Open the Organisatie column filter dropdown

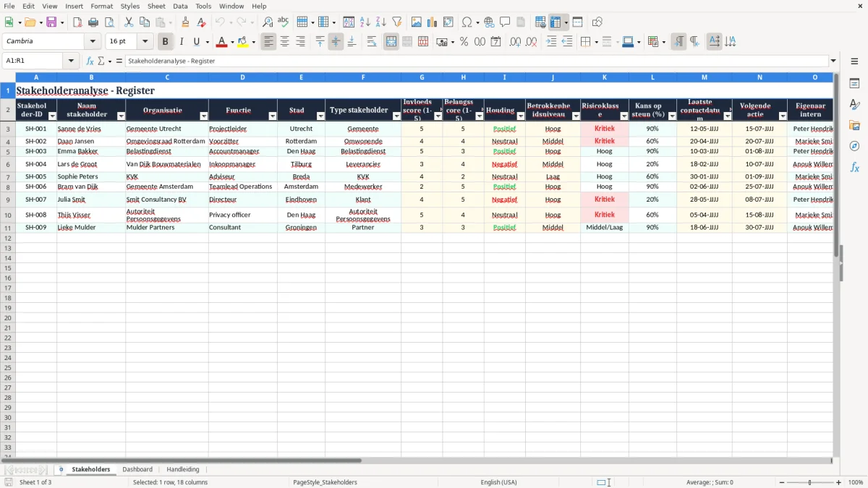[x=203, y=116]
